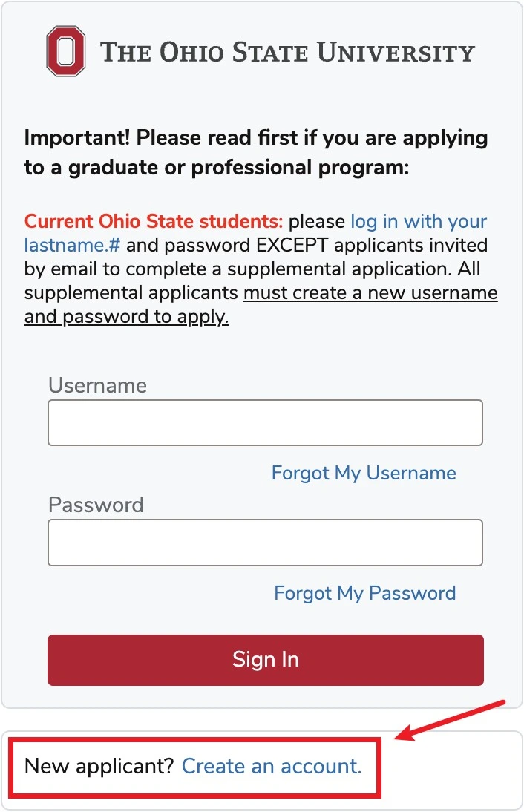Open the 'Create an account.' link
Screen dimensions: 524x812
(x=272, y=766)
